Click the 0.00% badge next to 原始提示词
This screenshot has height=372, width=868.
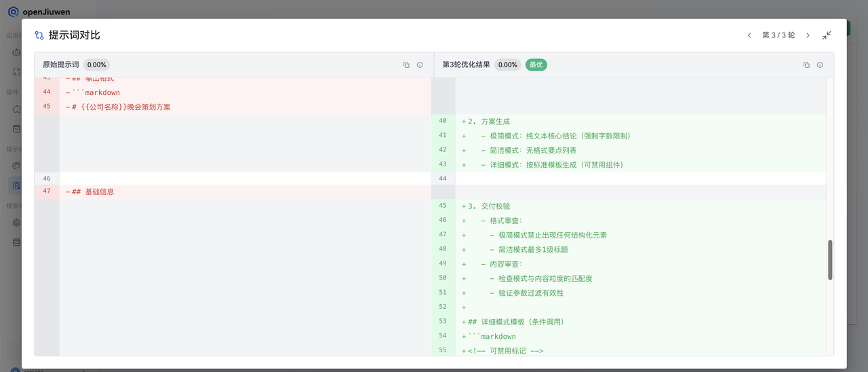click(x=97, y=65)
